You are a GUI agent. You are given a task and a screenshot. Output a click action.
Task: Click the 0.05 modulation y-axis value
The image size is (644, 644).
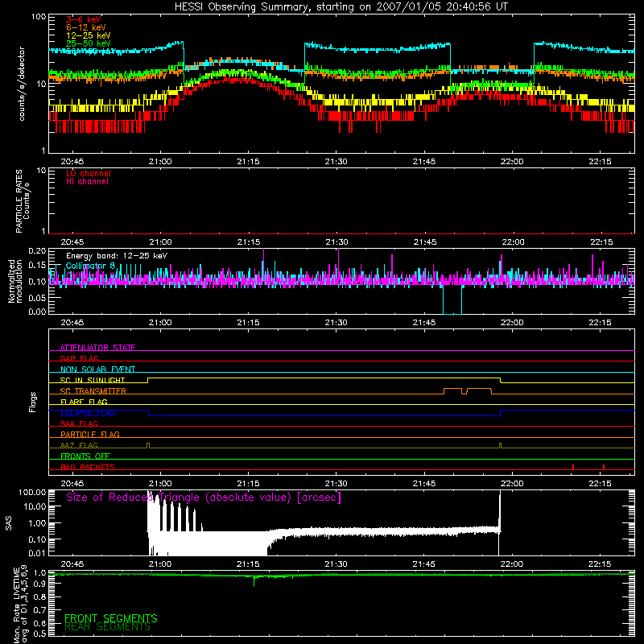tap(37, 298)
